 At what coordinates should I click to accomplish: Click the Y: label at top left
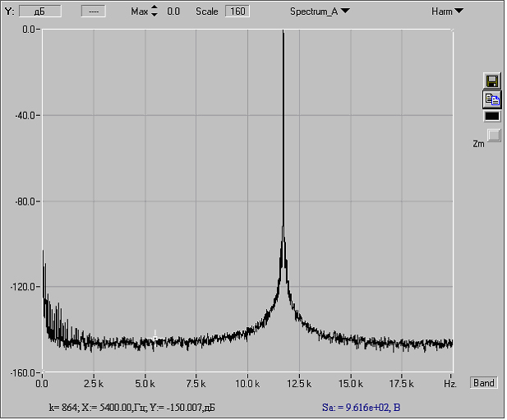click(10, 12)
